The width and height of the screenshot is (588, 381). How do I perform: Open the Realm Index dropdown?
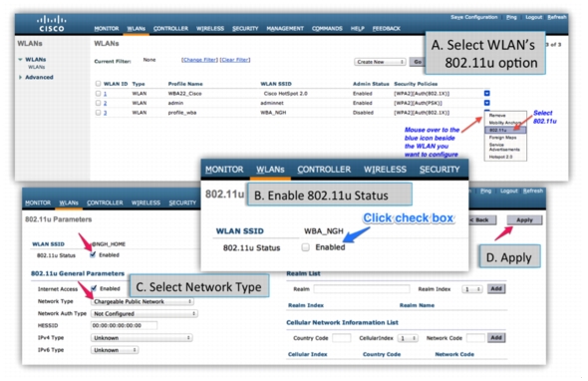tap(472, 289)
